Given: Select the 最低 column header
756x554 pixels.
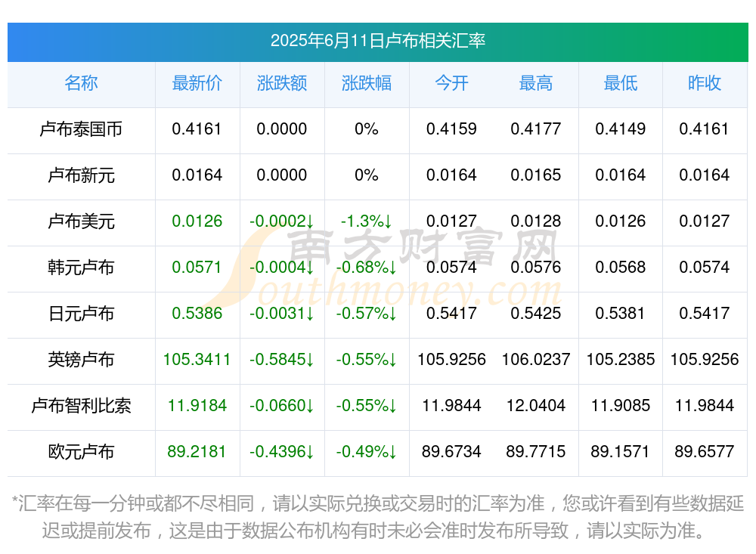Looking at the screenshot, I should [x=621, y=83].
